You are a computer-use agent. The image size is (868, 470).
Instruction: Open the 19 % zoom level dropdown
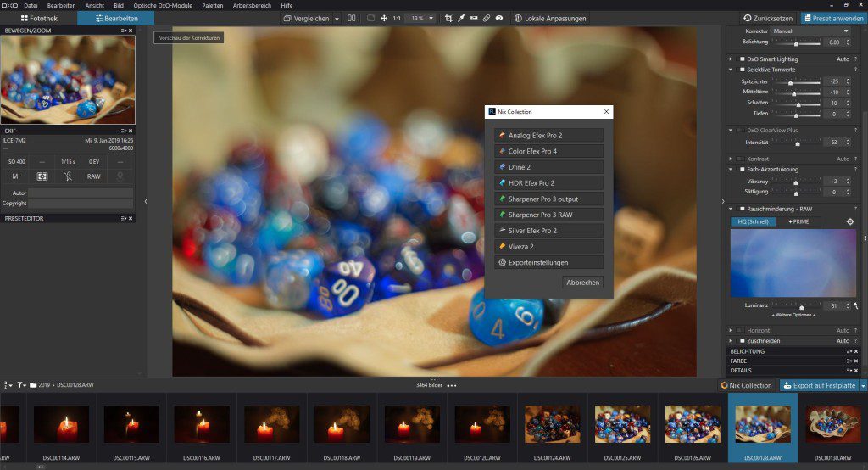421,19
